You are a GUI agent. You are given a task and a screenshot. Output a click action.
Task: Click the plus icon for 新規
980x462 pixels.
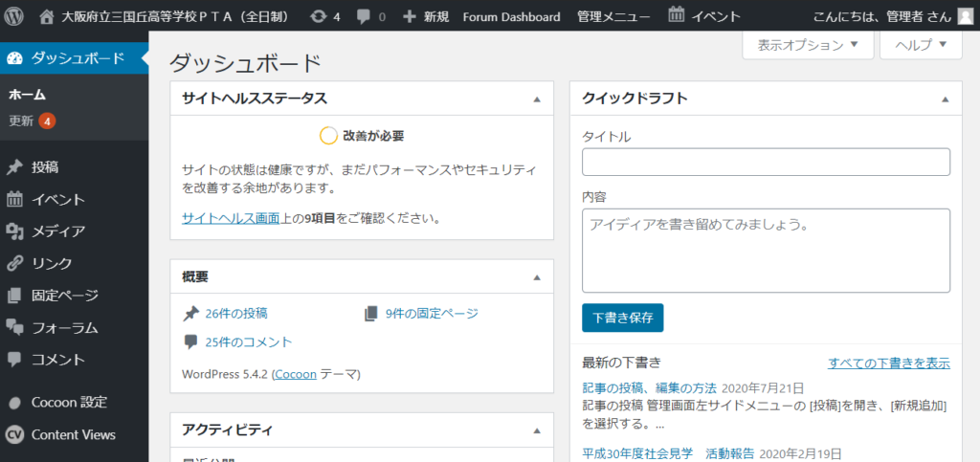pyautogui.click(x=410, y=16)
